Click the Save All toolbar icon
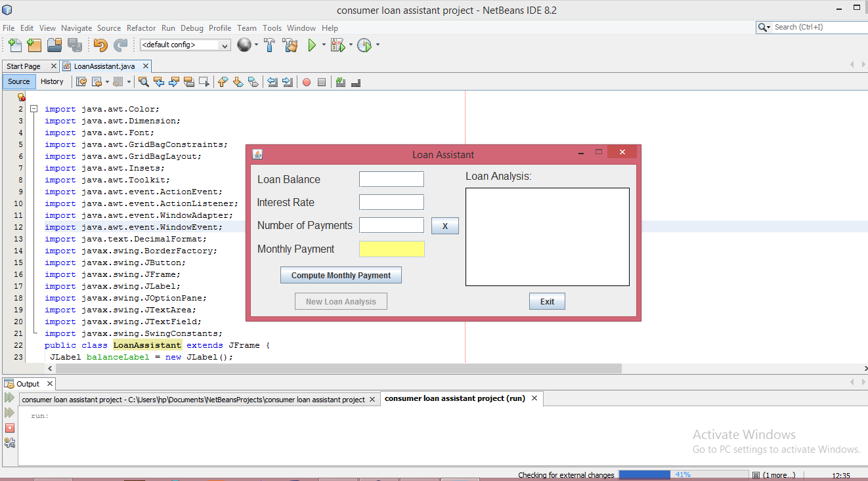This screenshot has height=481, width=868. click(74, 45)
